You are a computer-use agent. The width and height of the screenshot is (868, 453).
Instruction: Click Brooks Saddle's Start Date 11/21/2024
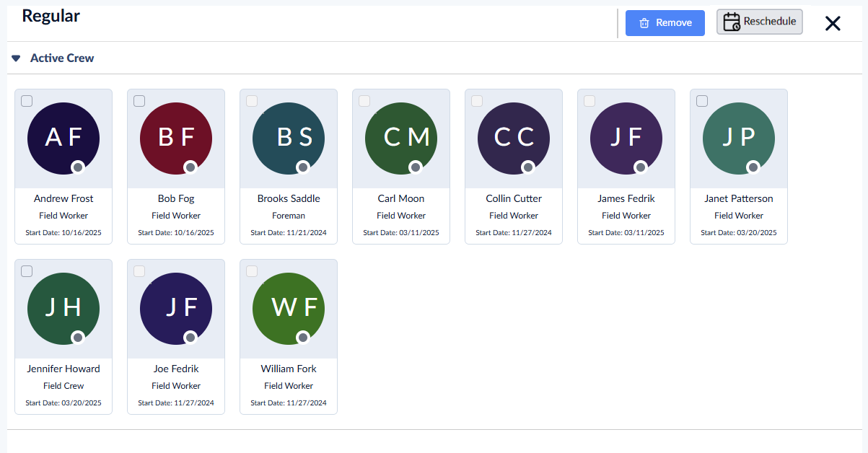pyautogui.click(x=289, y=233)
